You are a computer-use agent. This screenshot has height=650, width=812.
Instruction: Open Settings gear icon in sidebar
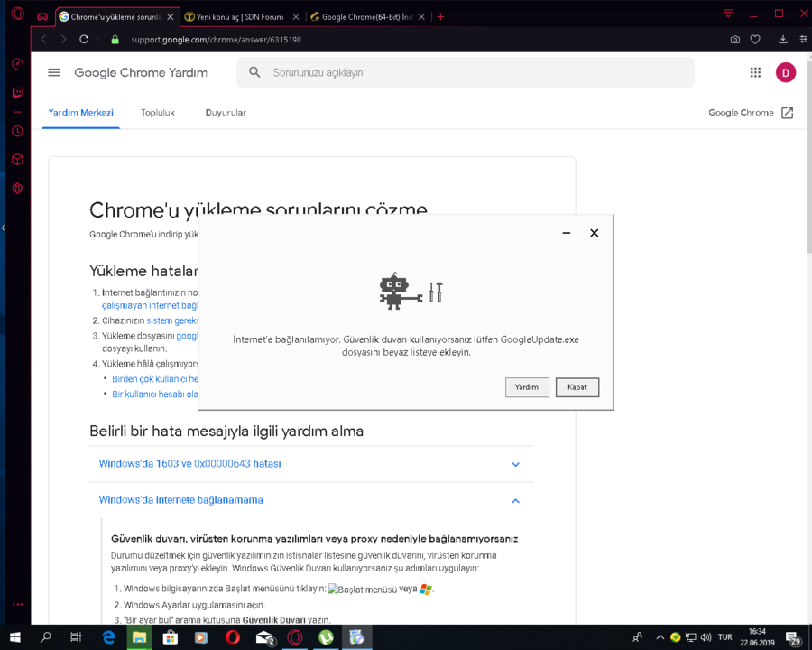click(18, 188)
